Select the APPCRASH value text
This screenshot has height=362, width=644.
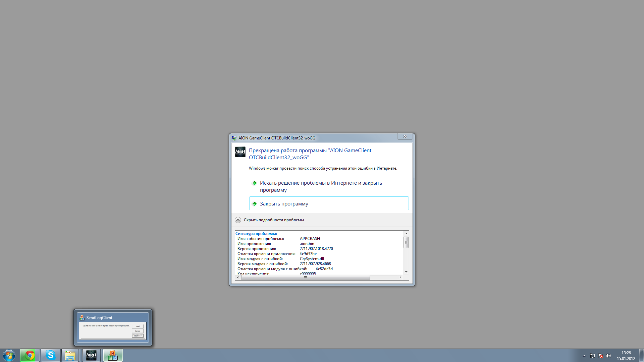click(310, 239)
